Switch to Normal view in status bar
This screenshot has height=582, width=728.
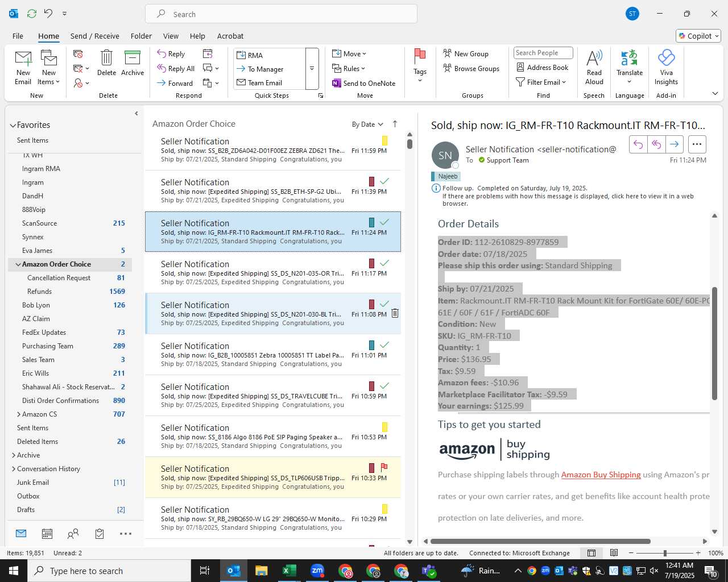[x=591, y=553]
